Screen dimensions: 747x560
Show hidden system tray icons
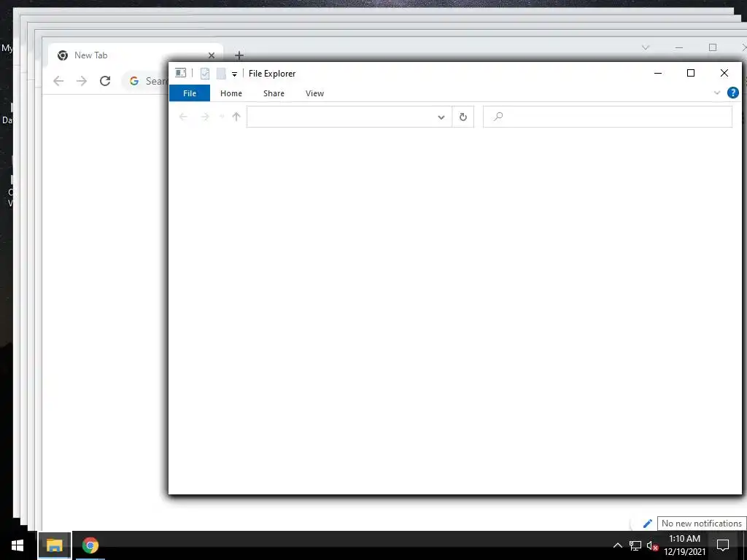(x=617, y=545)
